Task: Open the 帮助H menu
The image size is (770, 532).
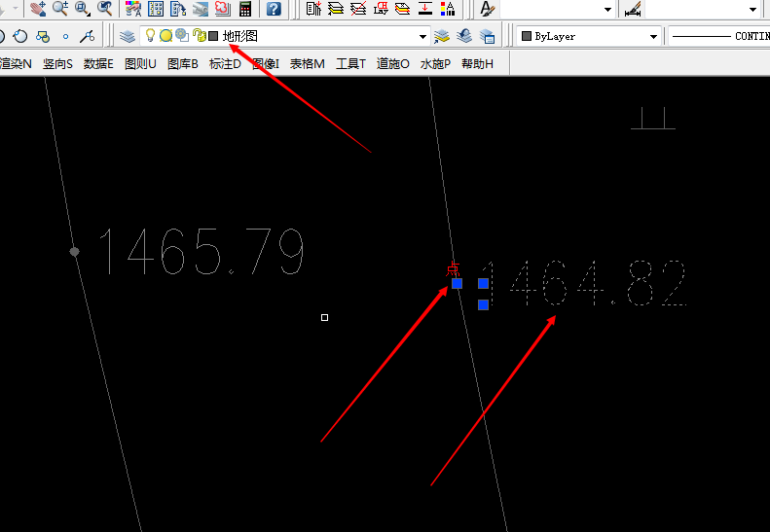Action: click(477, 64)
